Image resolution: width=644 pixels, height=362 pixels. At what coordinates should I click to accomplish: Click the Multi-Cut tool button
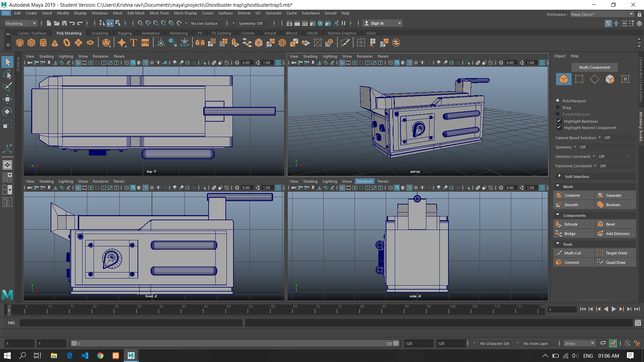[x=574, y=253]
